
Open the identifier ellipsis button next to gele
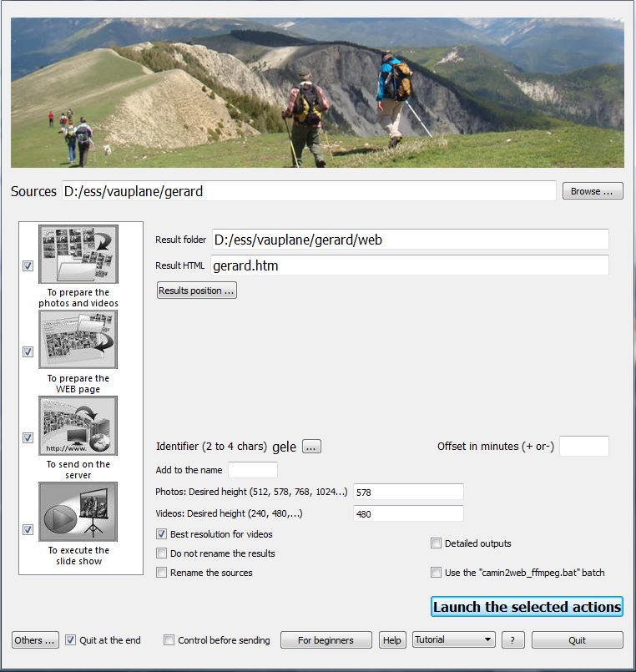[311, 447]
